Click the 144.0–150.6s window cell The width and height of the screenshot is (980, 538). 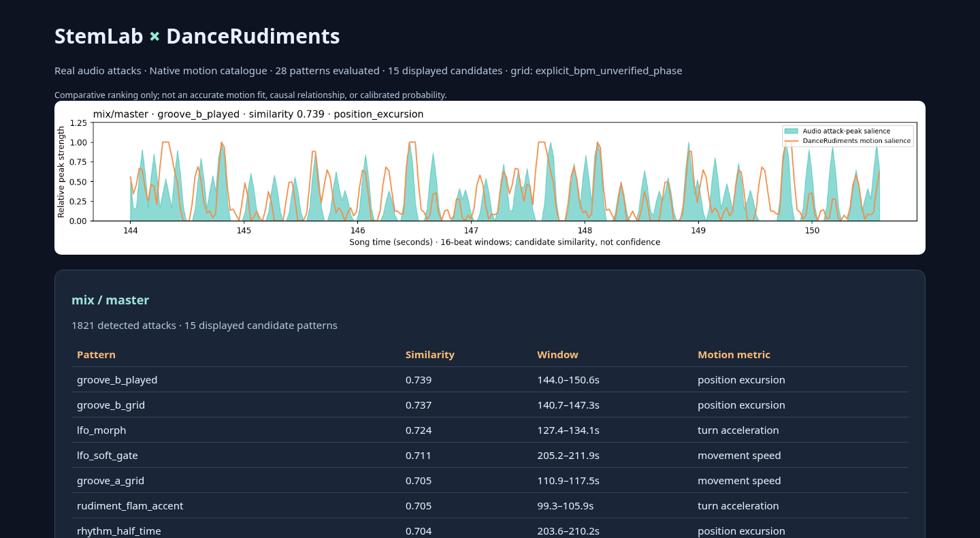568,380
